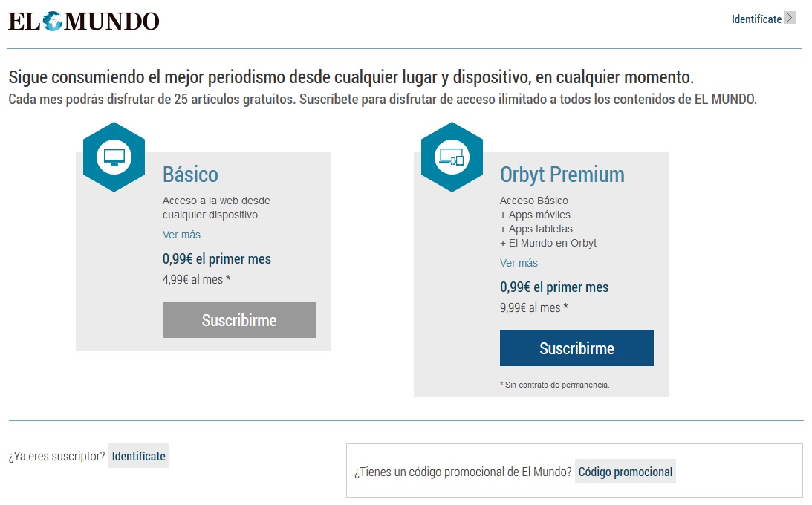The image size is (812, 505).
Task: Click Suscribirme on the Básico plan
Action: pyautogui.click(x=238, y=319)
